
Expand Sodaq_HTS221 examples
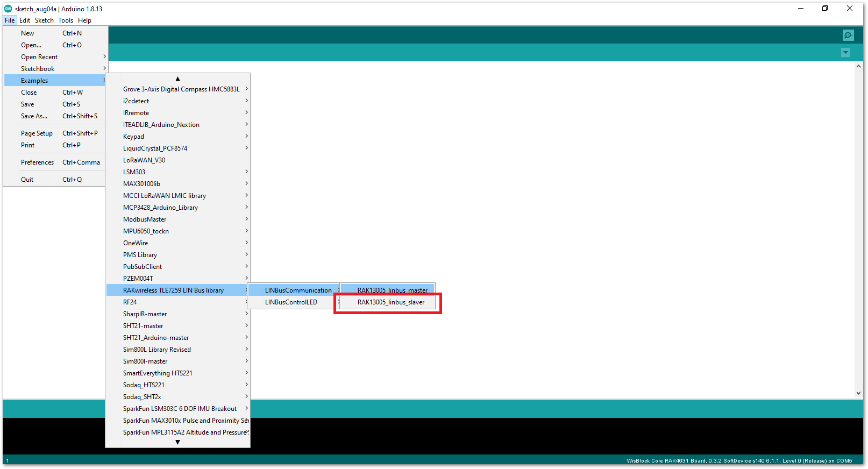(x=178, y=385)
